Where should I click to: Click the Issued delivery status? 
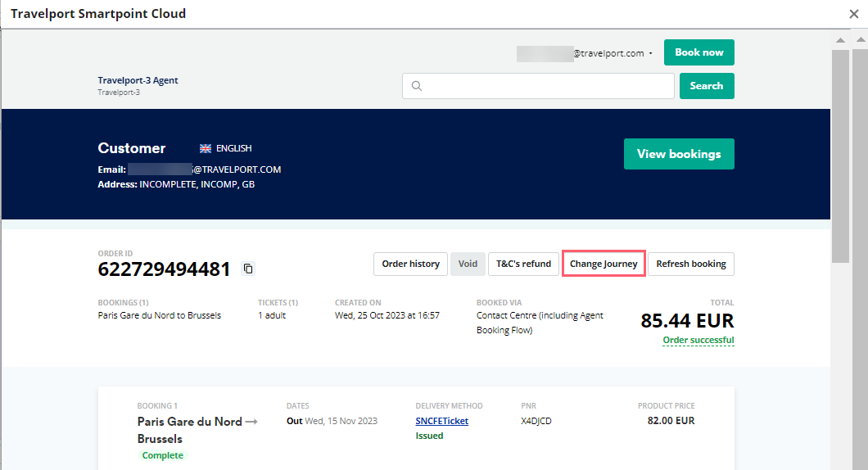430,436
